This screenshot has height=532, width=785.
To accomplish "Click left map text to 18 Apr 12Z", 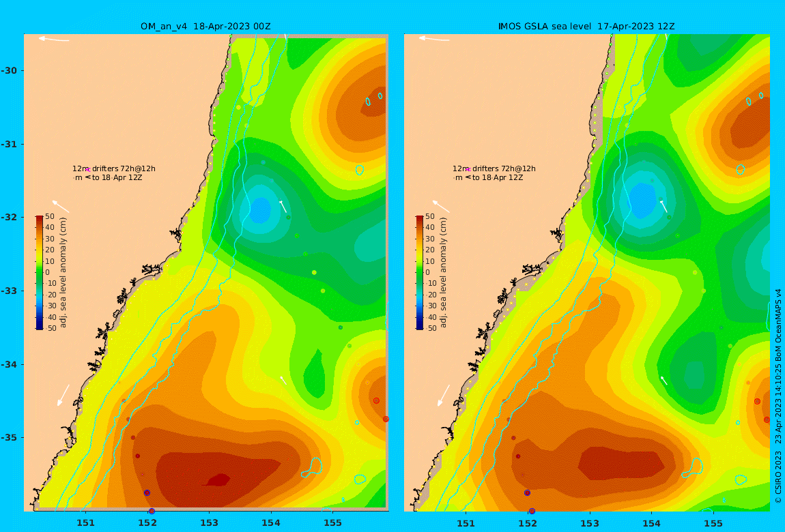I will (x=117, y=177).
